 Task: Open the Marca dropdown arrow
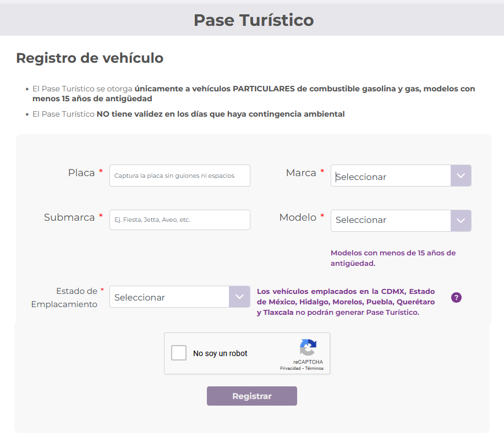461,176
